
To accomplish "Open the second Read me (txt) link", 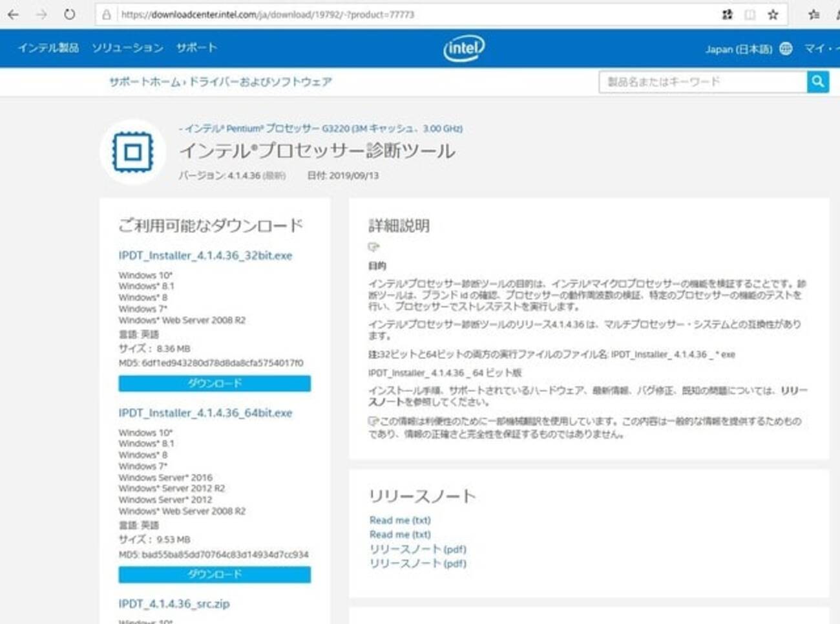I will (x=400, y=534).
